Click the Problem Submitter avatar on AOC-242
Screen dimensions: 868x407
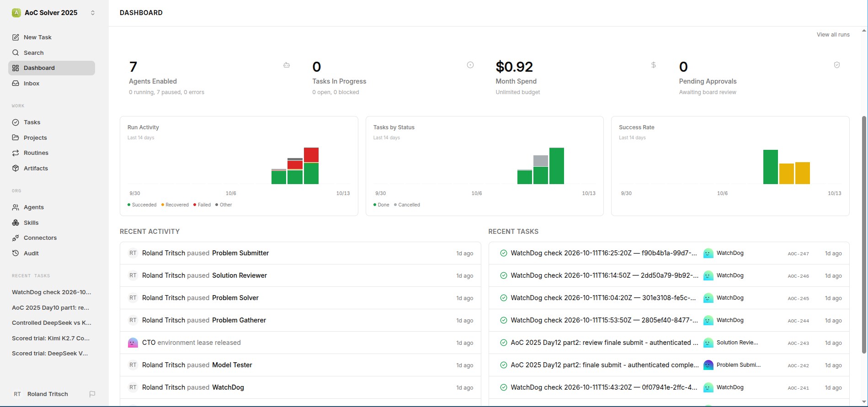[x=708, y=365]
